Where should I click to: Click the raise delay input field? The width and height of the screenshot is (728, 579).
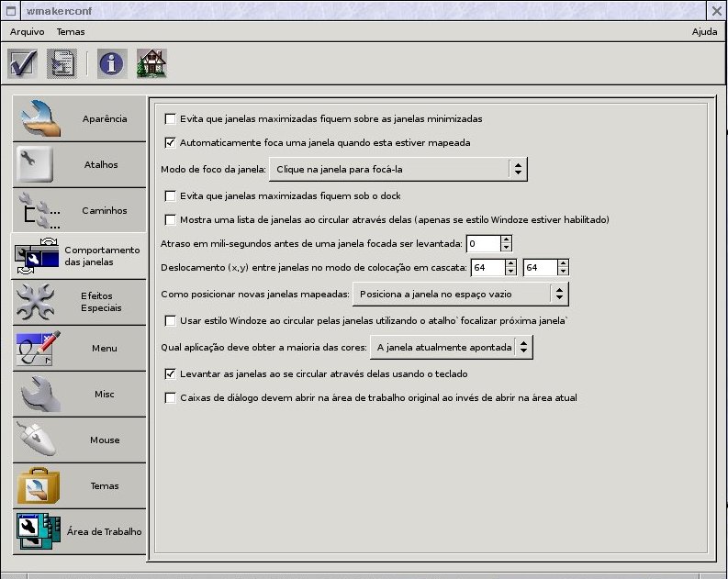pyautogui.click(x=483, y=243)
